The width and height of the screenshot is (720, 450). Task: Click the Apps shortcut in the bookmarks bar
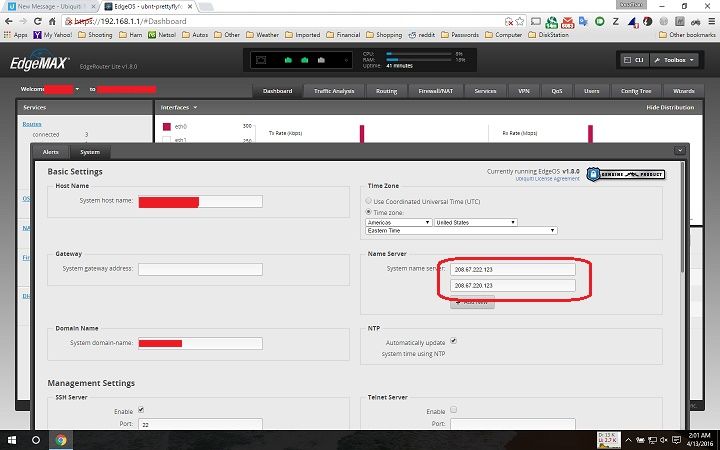point(15,34)
